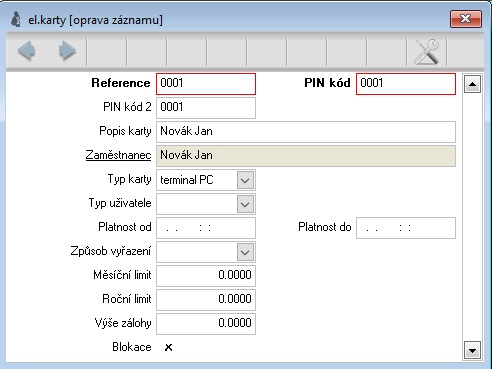Click the el.karty window title icon
The width and height of the screenshot is (492, 369).
coord(16,19)
